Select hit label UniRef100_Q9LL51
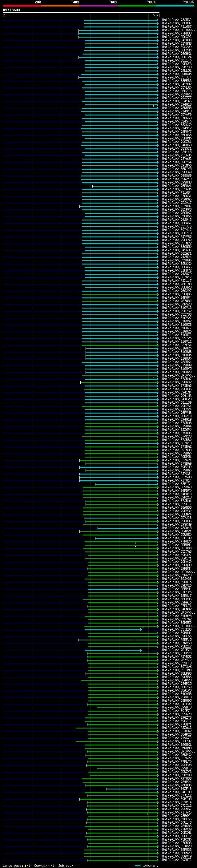The height and width of the screenshot is (868, 197). [x=177, y=71]
